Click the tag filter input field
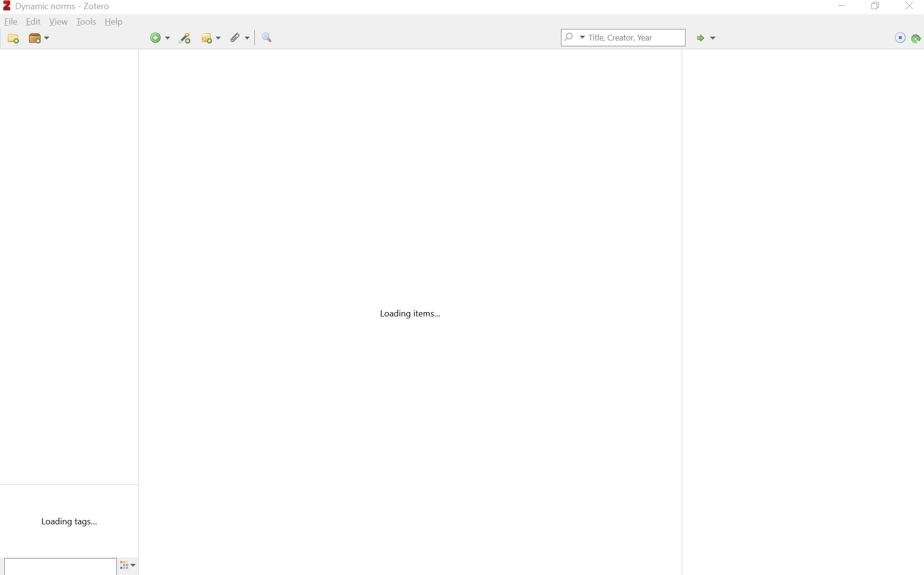 [x=60, y=566]
